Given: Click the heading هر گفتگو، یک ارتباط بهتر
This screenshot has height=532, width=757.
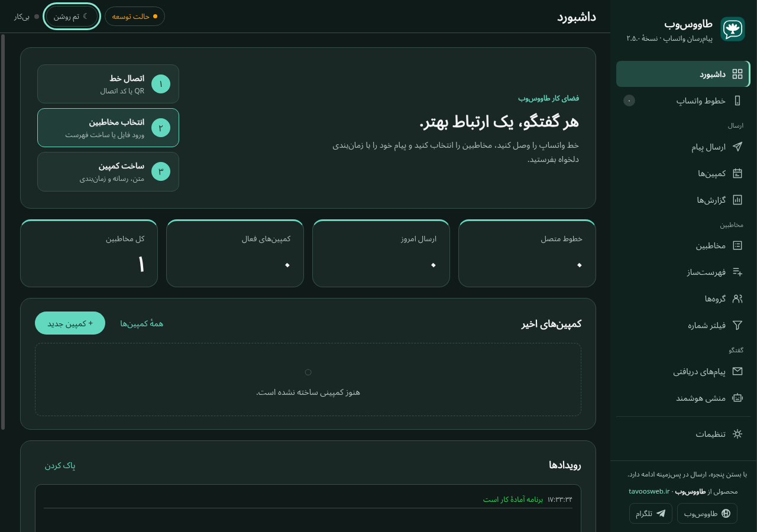Looking at the screenshot, I should tap(499, 122).
